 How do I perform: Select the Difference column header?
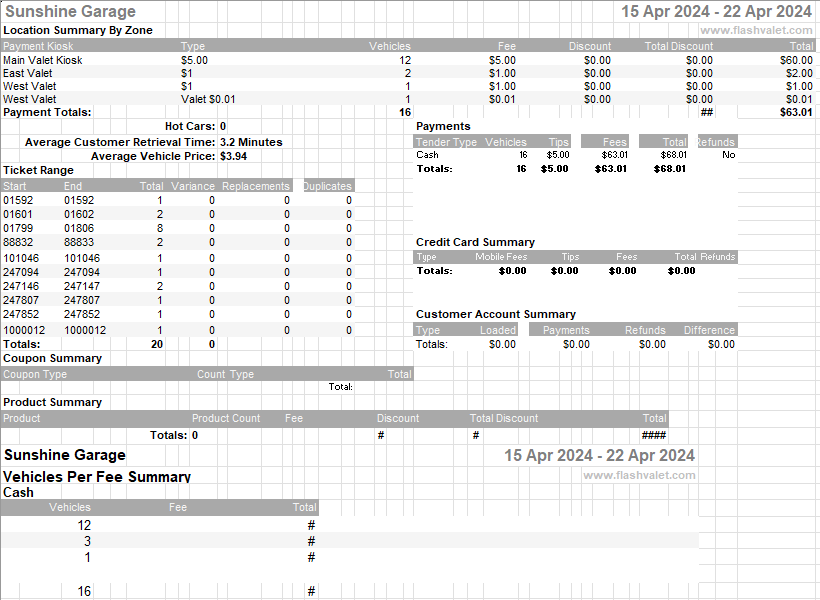pyautogui.click(x=709, y=330)
